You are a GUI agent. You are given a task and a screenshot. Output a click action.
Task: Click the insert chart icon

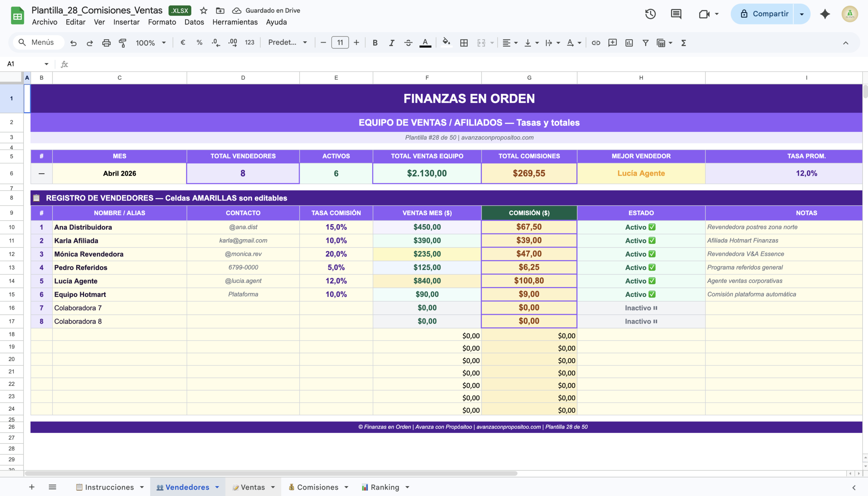tap(629, 43)
